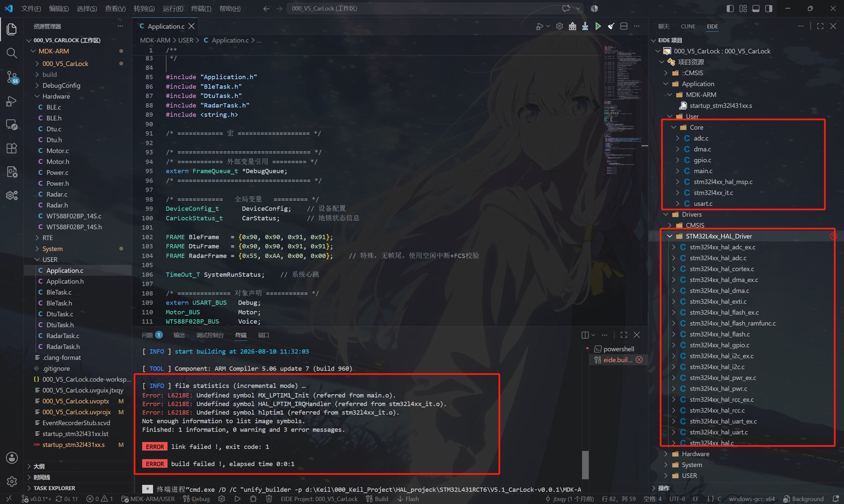
Task: Open the 终端(T) menu
Action: click(201, 9)
